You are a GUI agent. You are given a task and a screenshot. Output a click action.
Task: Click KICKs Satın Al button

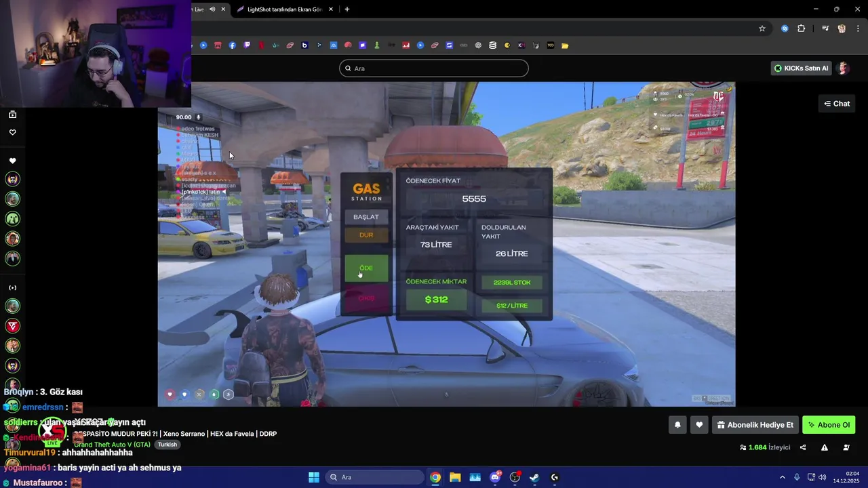pyautogui.click(x=802, y=68)
